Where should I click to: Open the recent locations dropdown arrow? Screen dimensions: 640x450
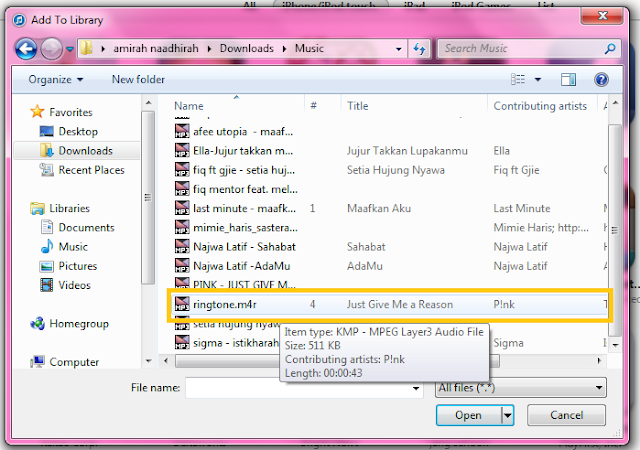tap(70, 49)
